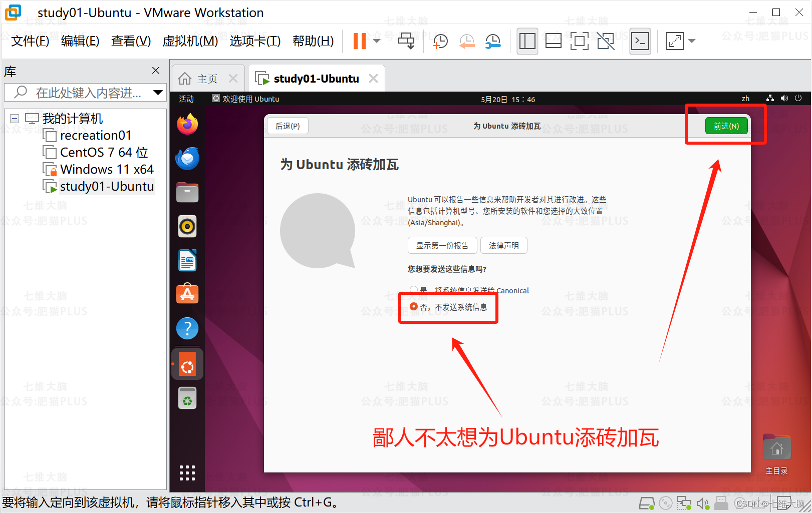Open the power options dropdown beside pause
The image size is (812, 513).
click(x=377, y=41)
